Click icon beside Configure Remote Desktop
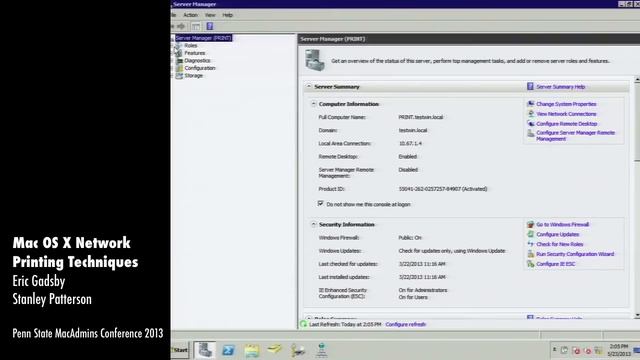Viewport: 640px width, 360px height. (x=531, y=123)
